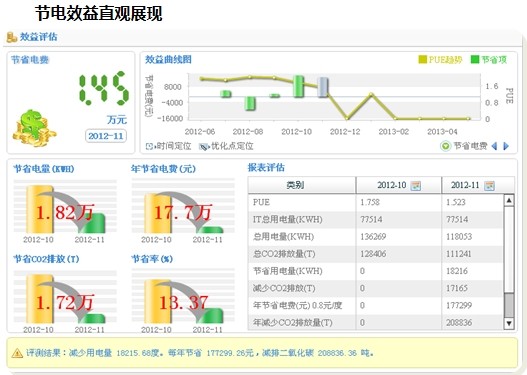Click scrollbar up arrow in report table
This screenshot has width=527, height=375.
pos(509,201)
